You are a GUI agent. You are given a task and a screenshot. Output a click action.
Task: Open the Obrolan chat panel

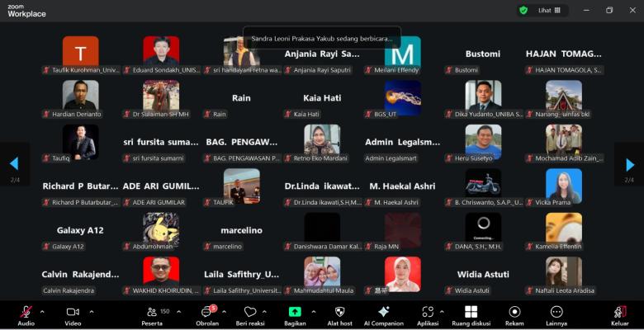coord(206,312)
